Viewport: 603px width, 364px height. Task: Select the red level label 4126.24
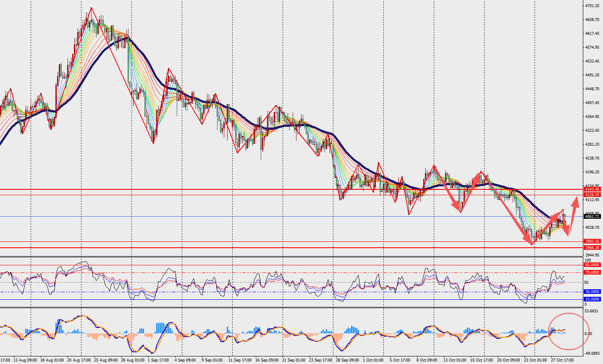point(592,195)
